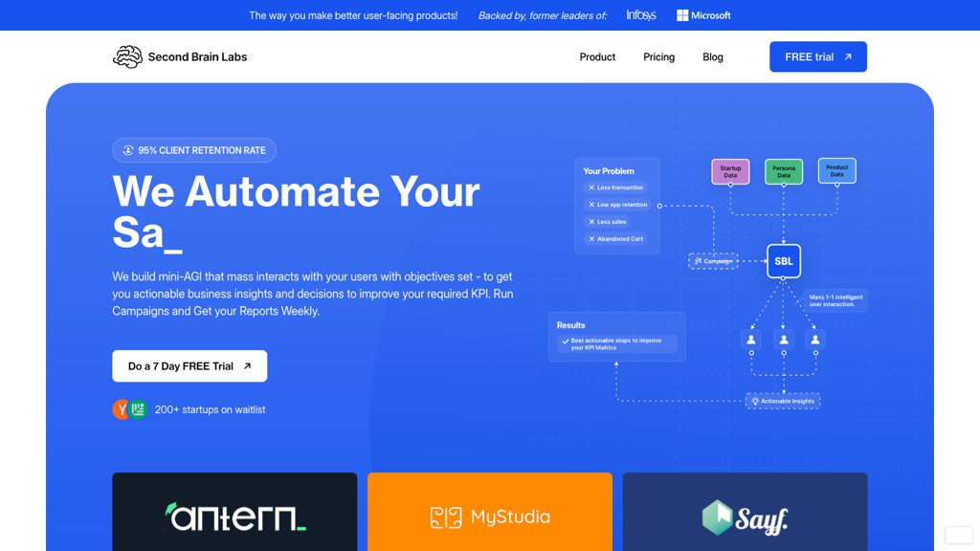Click the Actionable Insights label in diagram
This screenshot has width=980, height=551.
click(783, 401)
